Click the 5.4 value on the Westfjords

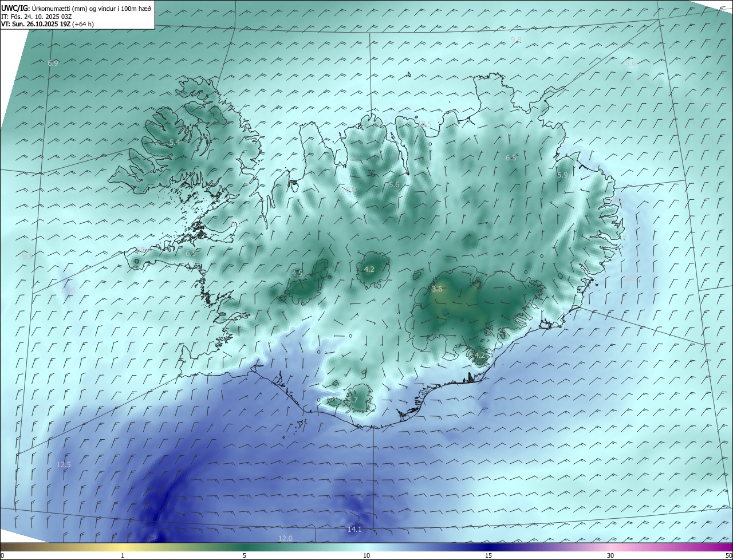tap(175, 142)
